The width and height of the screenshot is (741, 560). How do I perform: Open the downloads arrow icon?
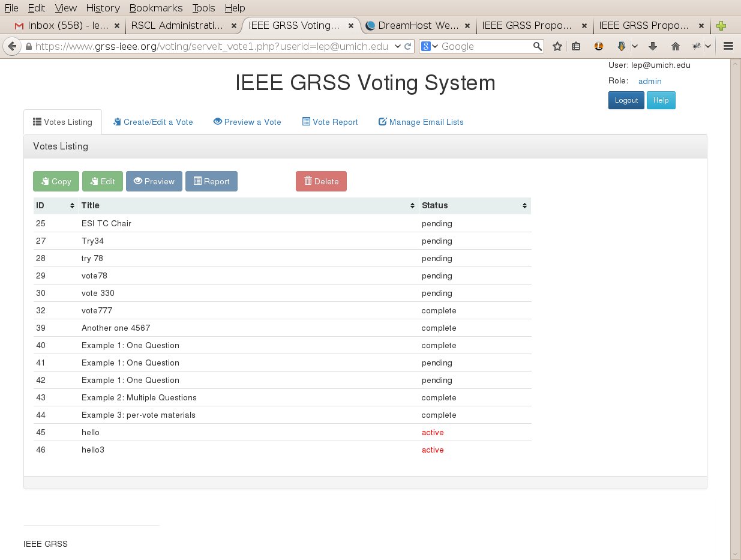pos(653,46)
